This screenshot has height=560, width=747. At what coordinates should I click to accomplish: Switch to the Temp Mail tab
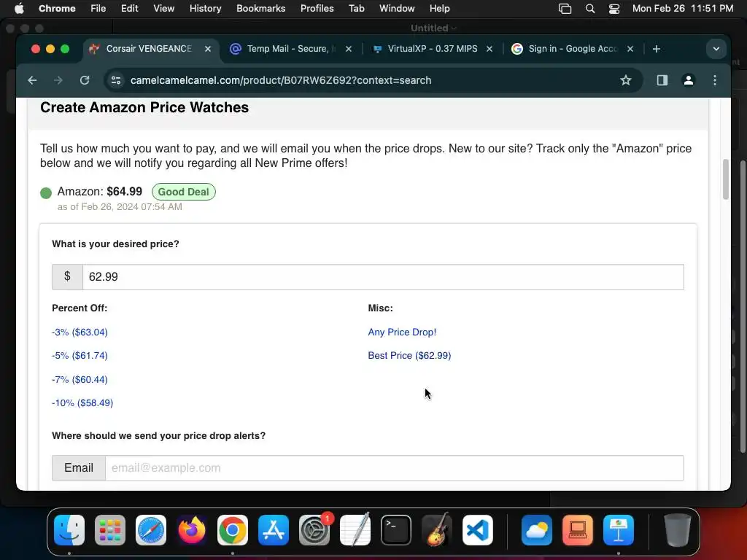tap(290, 49)
